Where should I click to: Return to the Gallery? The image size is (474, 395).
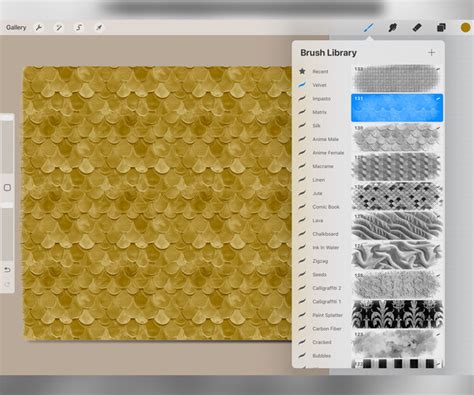click(16, 28)
